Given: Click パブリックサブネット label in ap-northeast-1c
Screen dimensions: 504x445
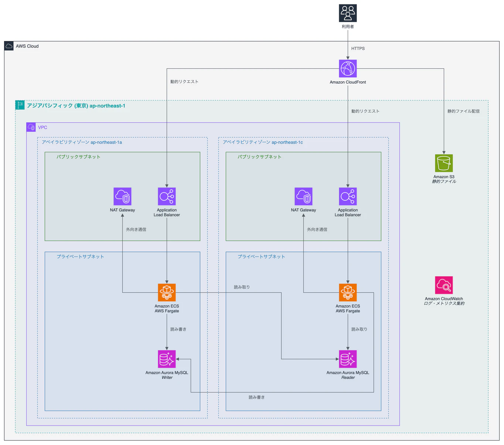Looking at the screenshot, I should coord(259,157).
